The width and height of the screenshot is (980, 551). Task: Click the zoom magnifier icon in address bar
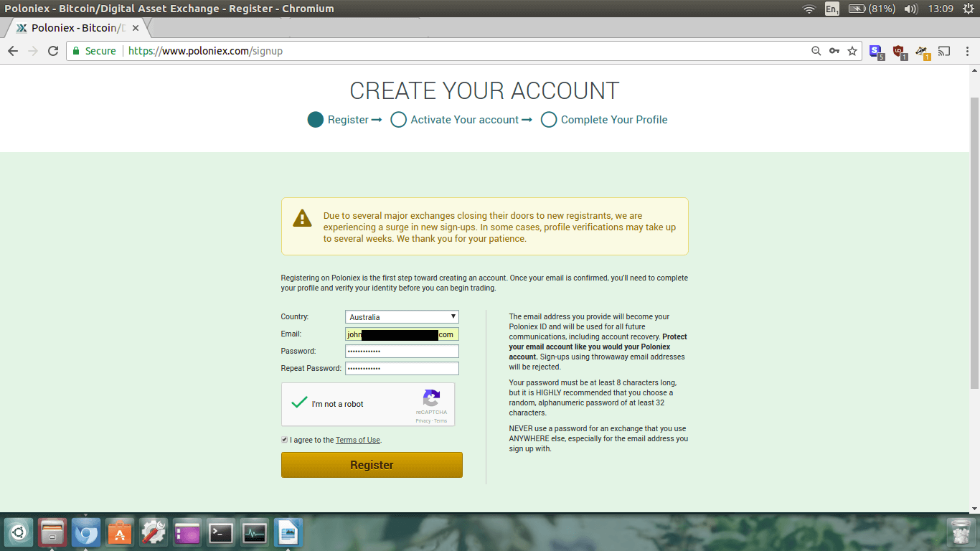816,51
